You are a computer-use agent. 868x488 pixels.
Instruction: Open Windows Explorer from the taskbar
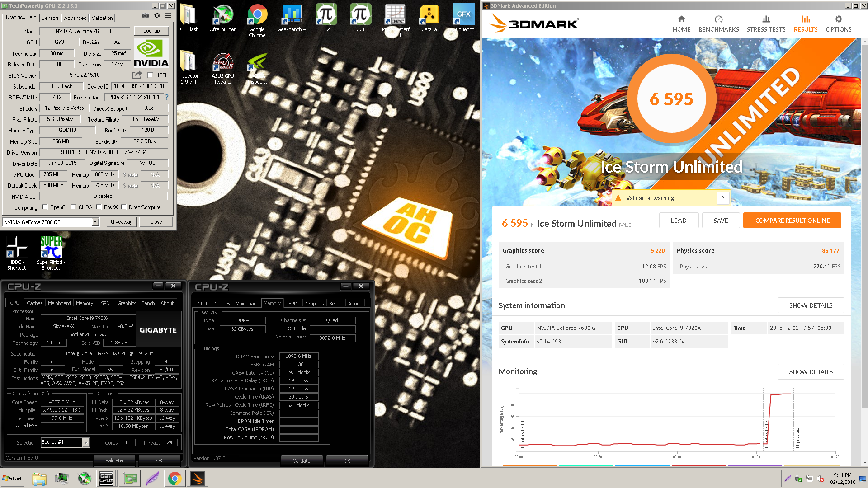(39, 479)
